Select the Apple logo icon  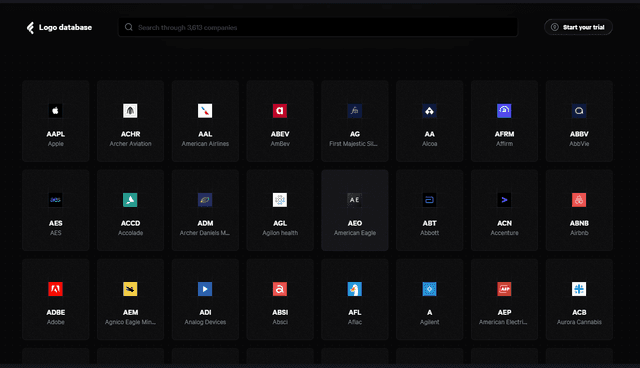click(x=56, y=111)
